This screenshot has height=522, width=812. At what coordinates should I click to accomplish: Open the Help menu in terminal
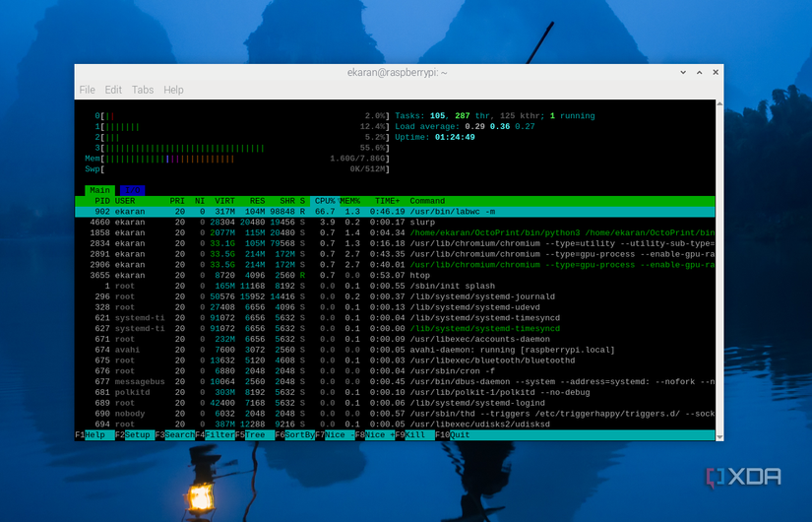pyautogui.click(x=173, y=90)
